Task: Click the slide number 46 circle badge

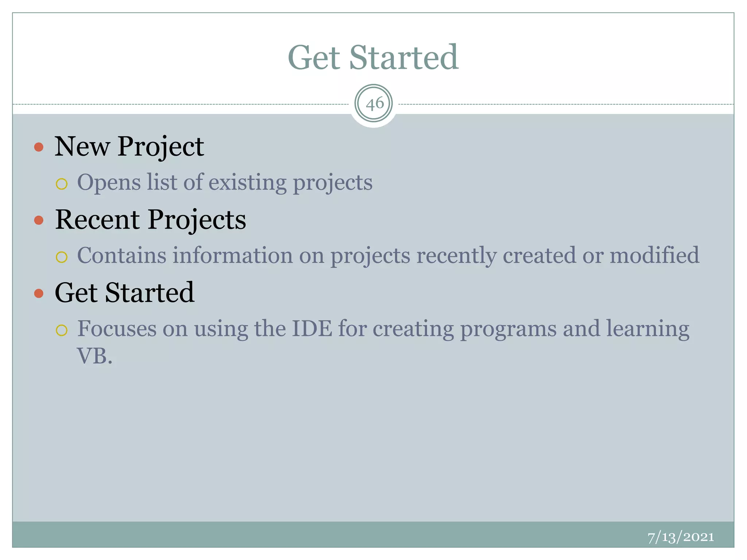Action: [373, 104]
